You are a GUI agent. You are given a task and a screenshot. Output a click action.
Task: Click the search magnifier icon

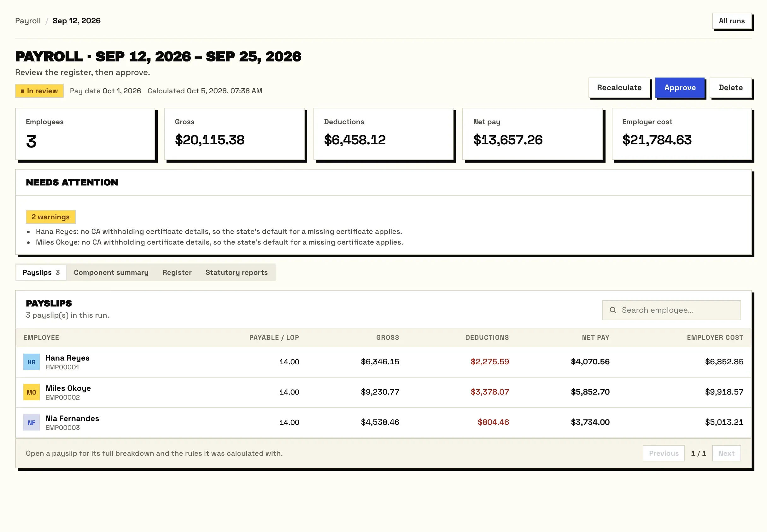pyautogui.click(x=613, y=310)
